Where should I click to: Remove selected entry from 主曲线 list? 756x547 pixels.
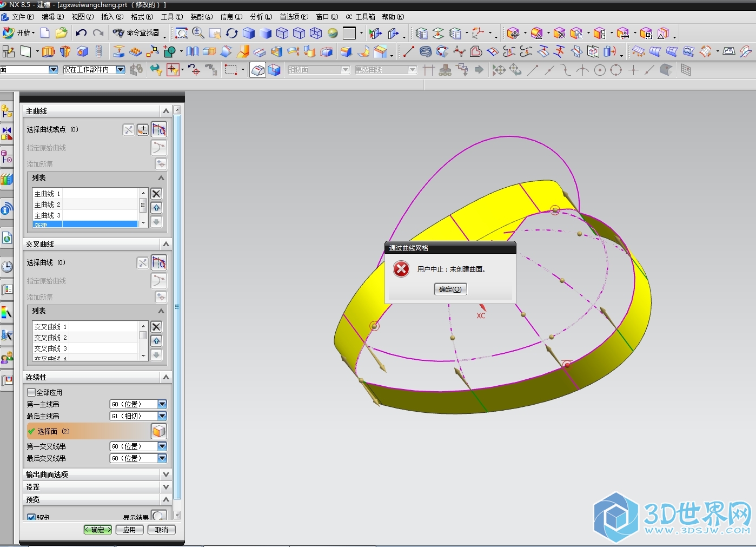156,194
